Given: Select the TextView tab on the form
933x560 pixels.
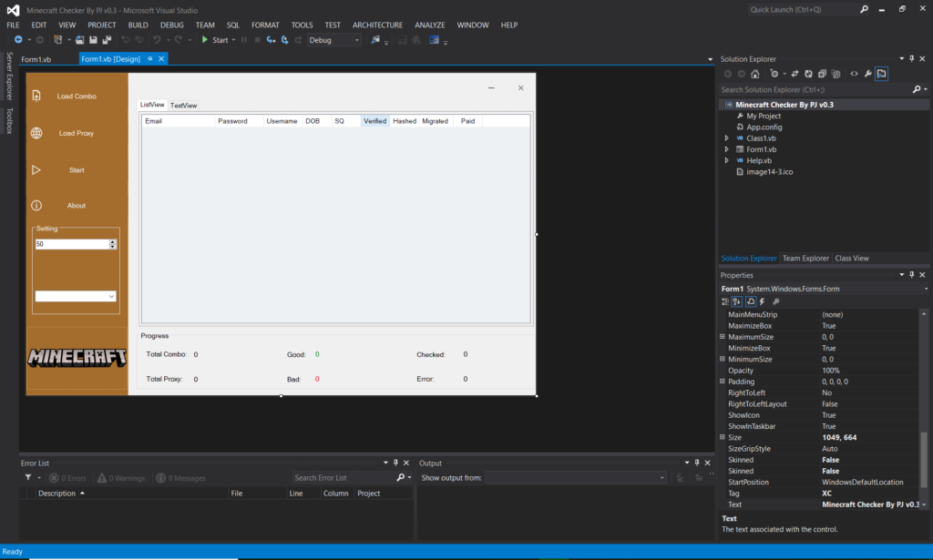Looking at the screenshot, I should tap(183, 106).
